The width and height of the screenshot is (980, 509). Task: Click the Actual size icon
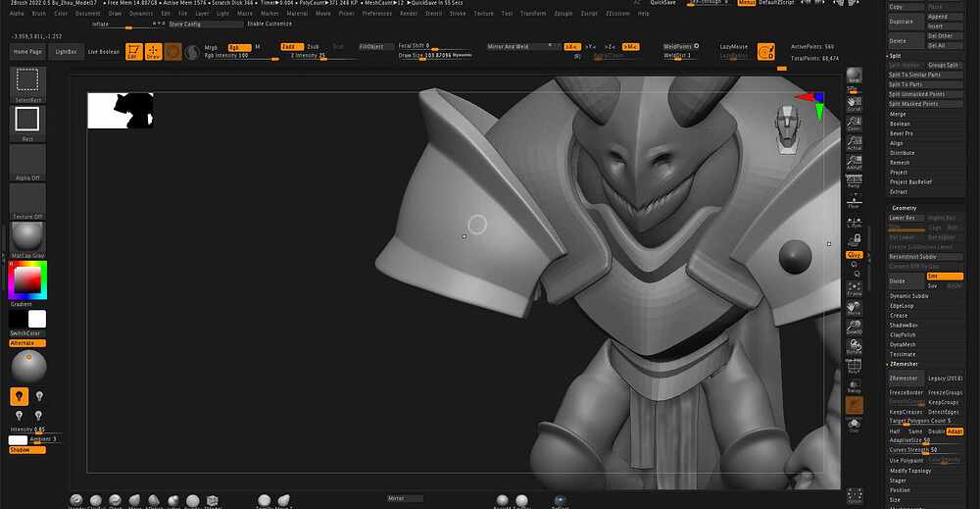(x=854, y=142)
